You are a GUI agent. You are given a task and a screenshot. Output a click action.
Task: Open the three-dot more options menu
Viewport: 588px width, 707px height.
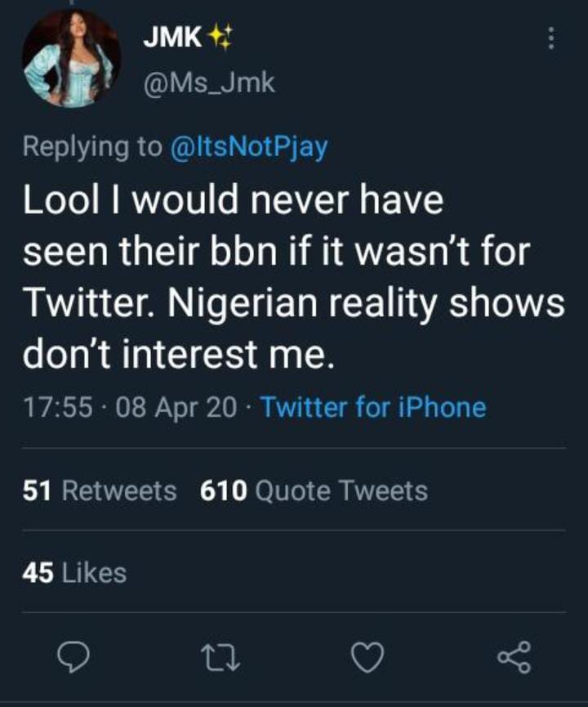(x=551, y=38)
